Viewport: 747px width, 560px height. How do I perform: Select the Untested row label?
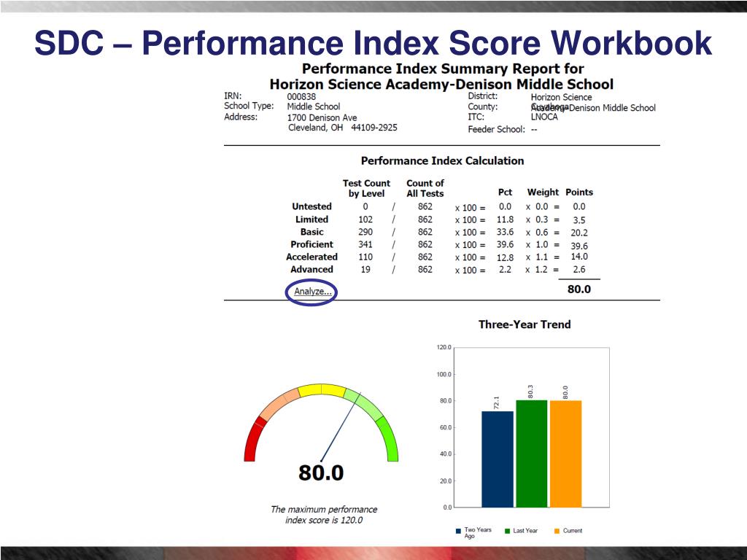(x=311, y=206)
